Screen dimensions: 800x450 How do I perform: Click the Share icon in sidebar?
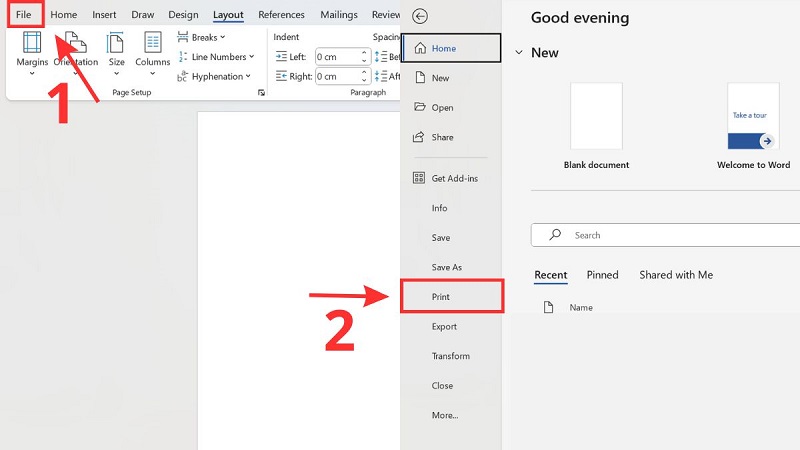click(x=419, y=137)
